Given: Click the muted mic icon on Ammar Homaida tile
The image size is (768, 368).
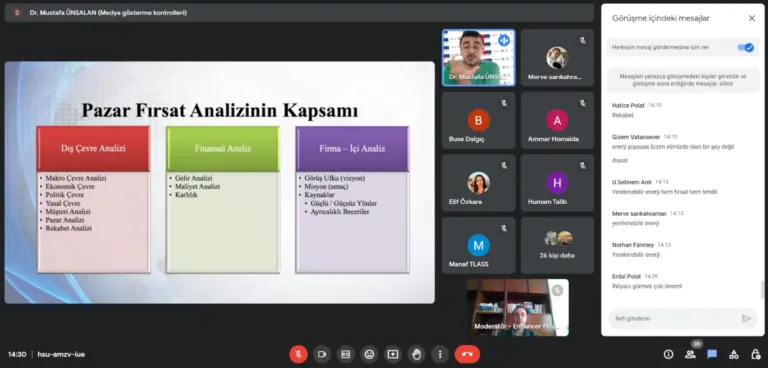Looking at the screenshot, I should (x=582, y=103).
